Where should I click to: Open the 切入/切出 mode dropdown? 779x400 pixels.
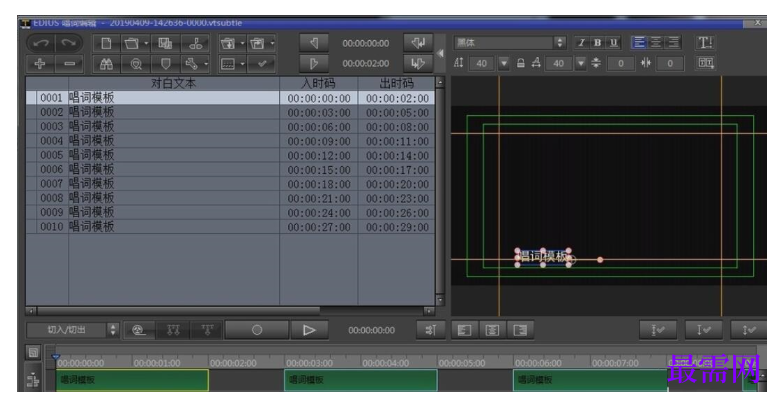pyautogui.click(x=73, y=329)
